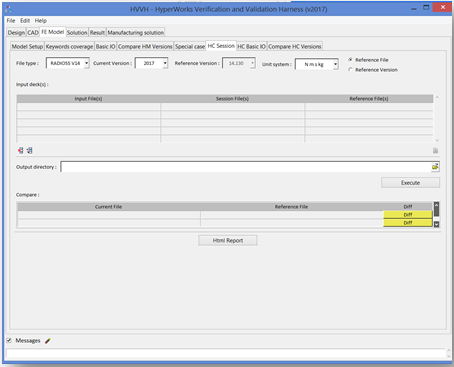The width and height of the screenshot is (454, 367).
Task: Switch to the Solution tab
Action: coord(77,33)
